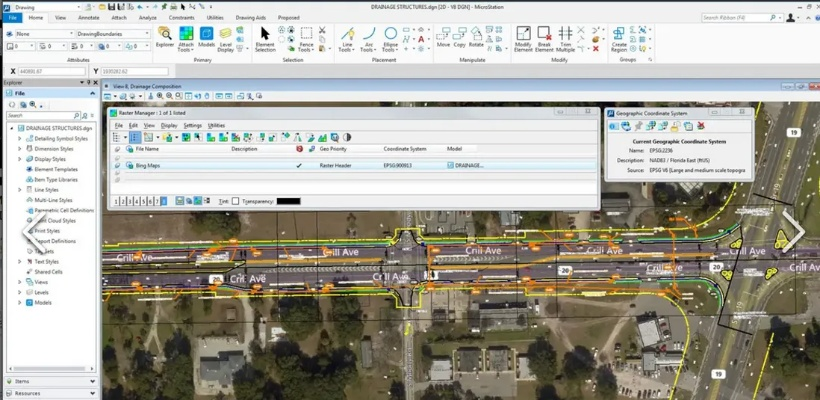
Task: Click the Geo Priority column header
Action: coord(333,149)
